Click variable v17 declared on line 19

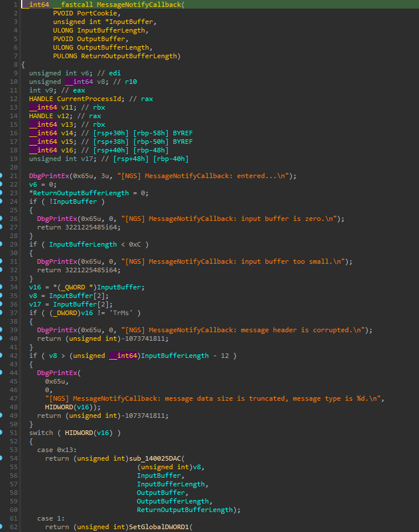pos(87,159)
